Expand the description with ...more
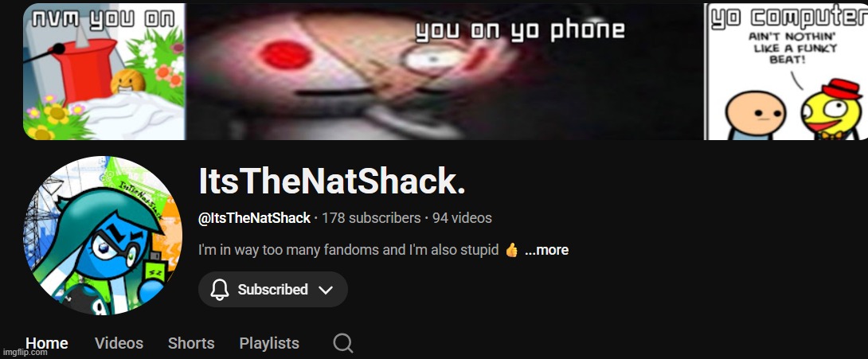Image resolution: width=868 pixels, height=359 pixels. 546,250
